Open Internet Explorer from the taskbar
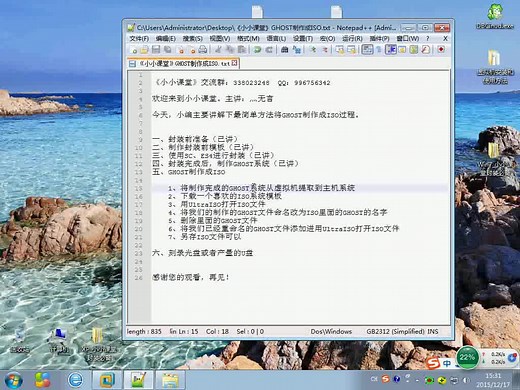The width and height of the screenshot is (520, 390). (75, 380)
